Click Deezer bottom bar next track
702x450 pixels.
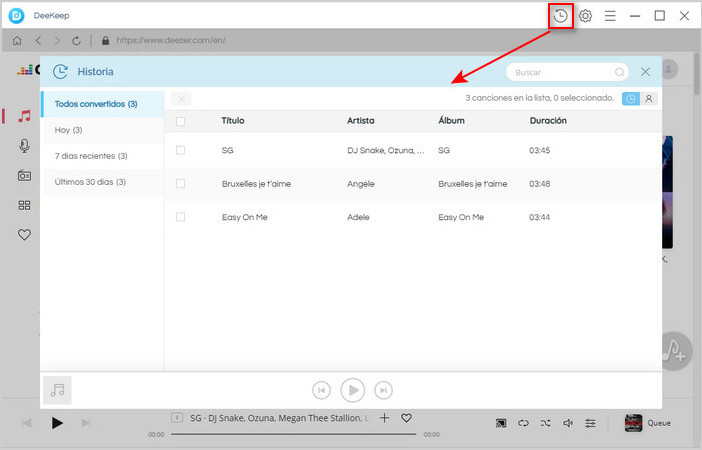pyautogui.click(x=86, y=423)
